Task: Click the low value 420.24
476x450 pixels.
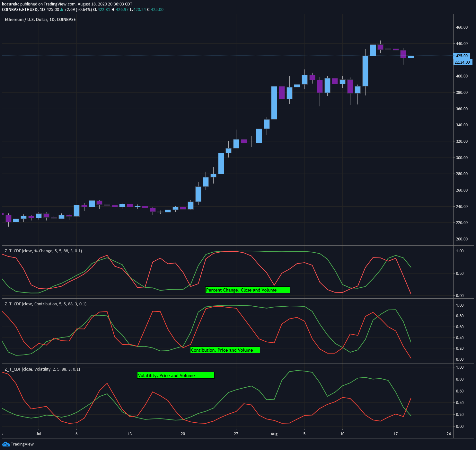Action: [x=140, y=10]
